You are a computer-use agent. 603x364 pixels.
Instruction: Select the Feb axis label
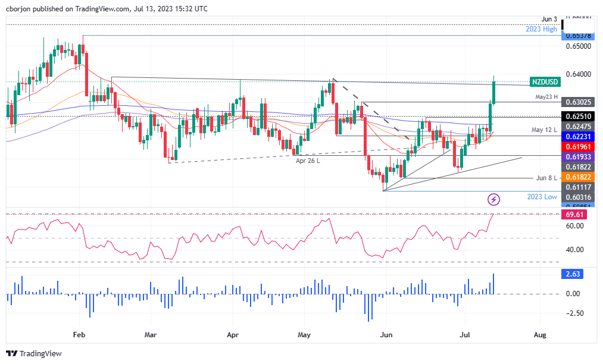(x=79, y=335)
